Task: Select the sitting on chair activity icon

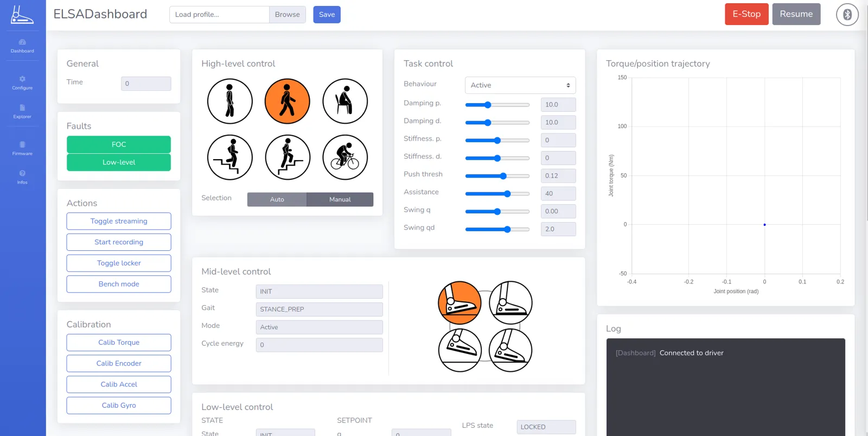Action: [345, 102]
